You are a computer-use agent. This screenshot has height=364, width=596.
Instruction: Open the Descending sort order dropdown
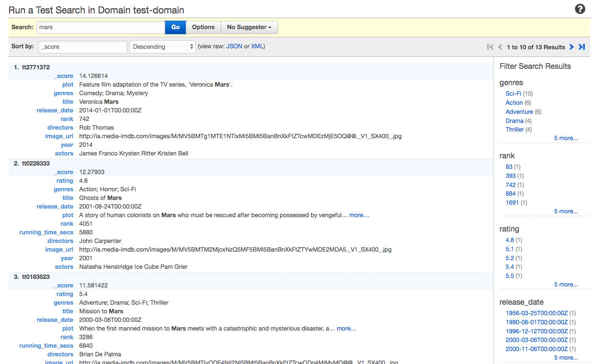pos(162,47)
